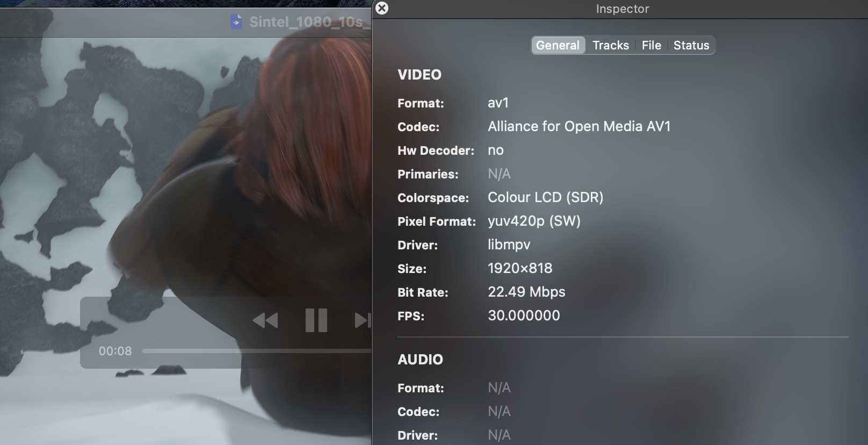This screenshot has height=445, width=868.
Task: Click the audio Codec label
Action: click(x=418, y=412)
